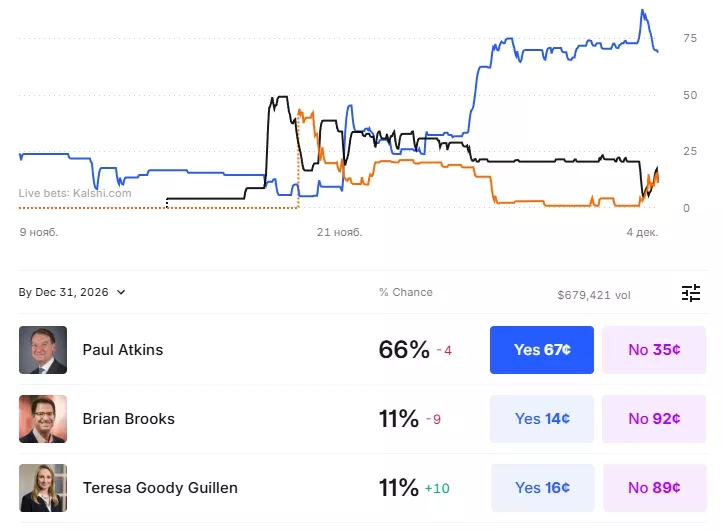Expand the By Dec 31, 2026 dropdown
725x531 pixels.
pyautogui.click(x=72, y=293)
